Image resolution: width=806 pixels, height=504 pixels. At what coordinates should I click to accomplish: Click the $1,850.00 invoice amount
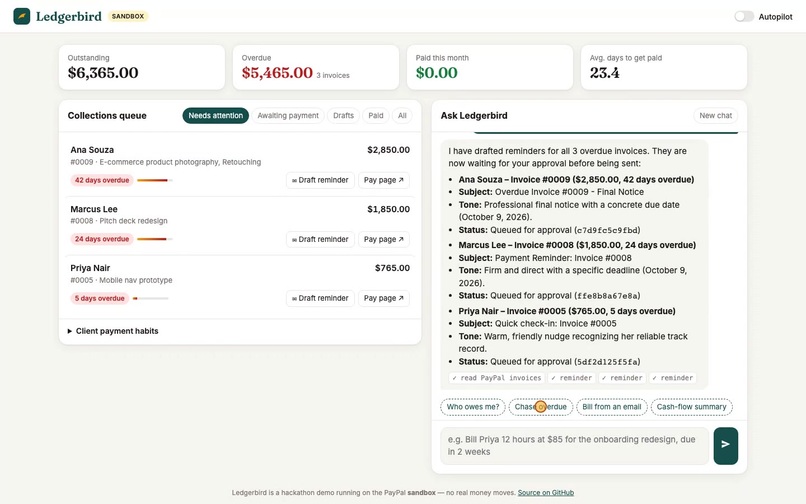[x=389, y=209]
